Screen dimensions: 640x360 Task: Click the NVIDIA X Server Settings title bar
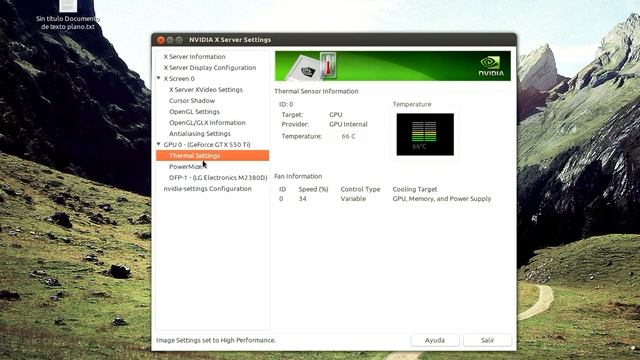coord(334,40)
